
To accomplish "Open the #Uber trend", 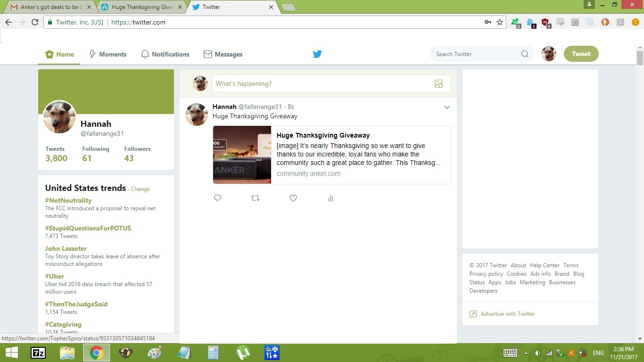I will tap(55, 276).
